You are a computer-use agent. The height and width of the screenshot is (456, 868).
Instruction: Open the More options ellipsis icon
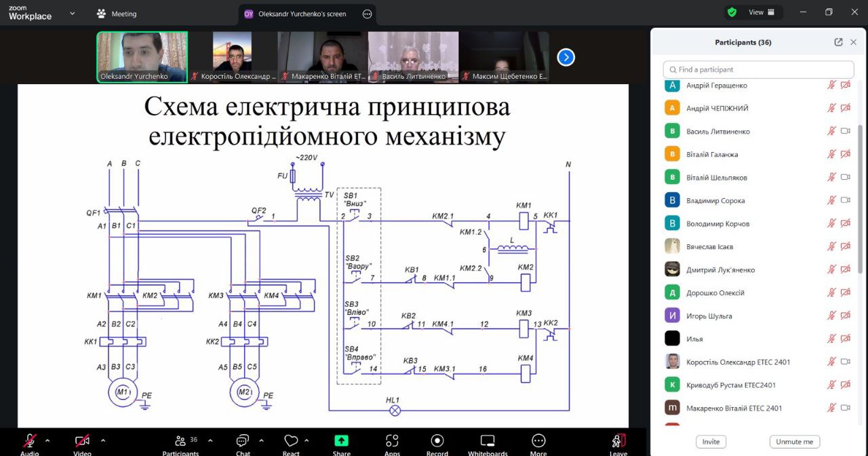538,441
